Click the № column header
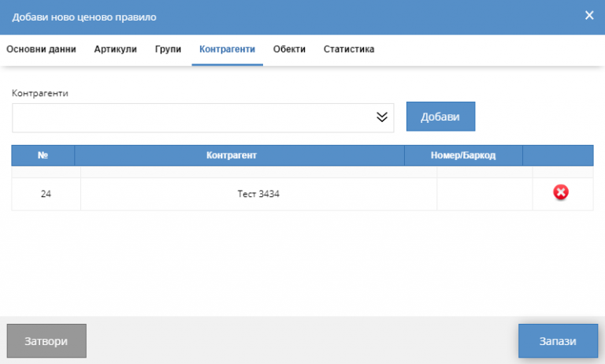 click(43, 155)
